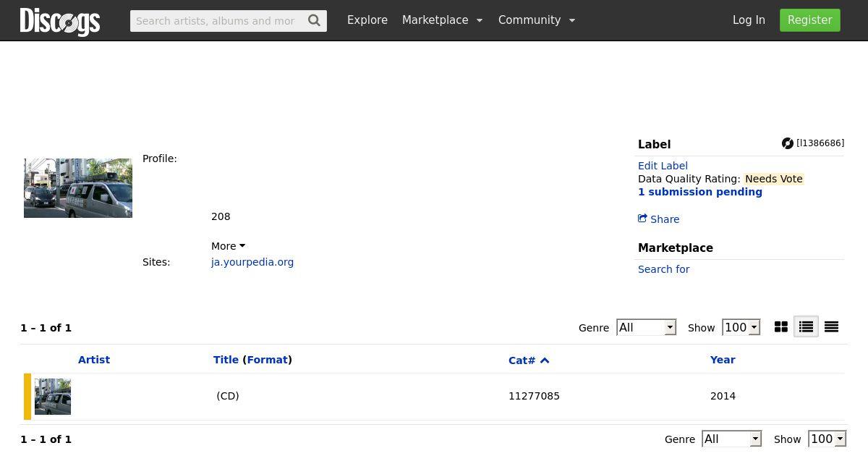
Task: Open the bottom Show count dropdown
Action: click(827, 439)
